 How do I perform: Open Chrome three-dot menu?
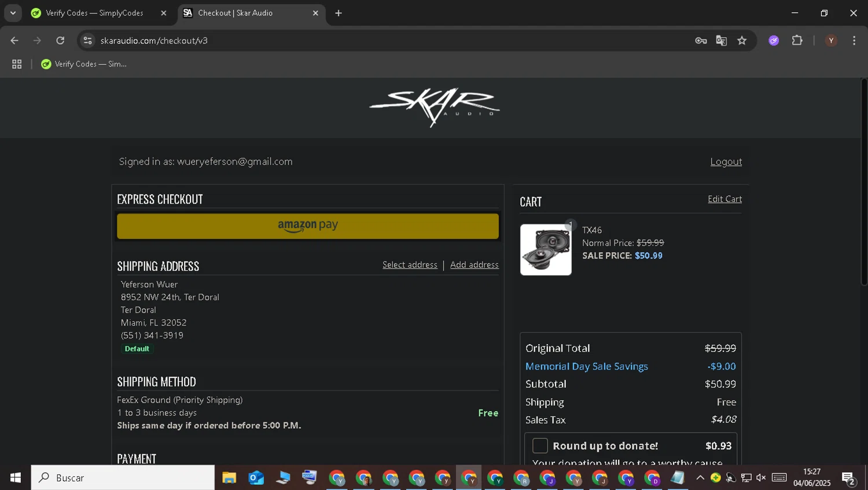854,40
